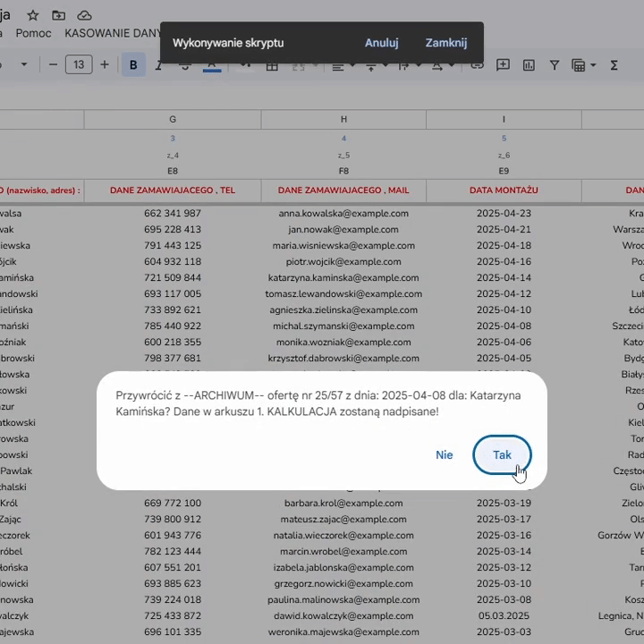This screenshot has height=644, width=644.
Task: Increase font size with plus button
Action: 105,64
